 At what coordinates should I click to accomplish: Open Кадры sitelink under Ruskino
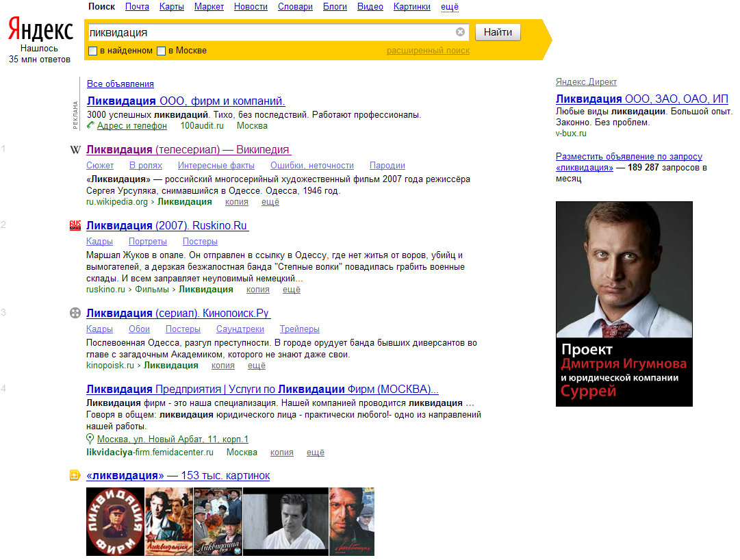click(x=99, y=242)
